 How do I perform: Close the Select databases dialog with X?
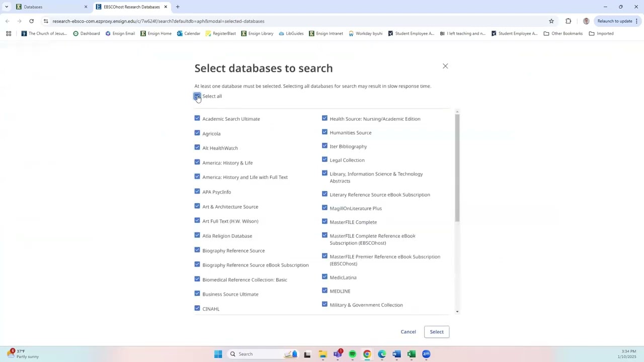click(x=445, y=66)
